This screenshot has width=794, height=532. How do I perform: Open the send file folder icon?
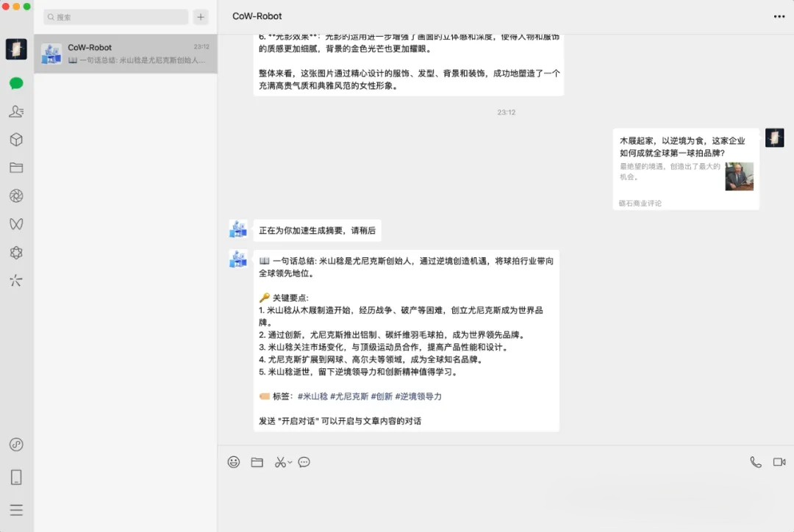point(257,462)
